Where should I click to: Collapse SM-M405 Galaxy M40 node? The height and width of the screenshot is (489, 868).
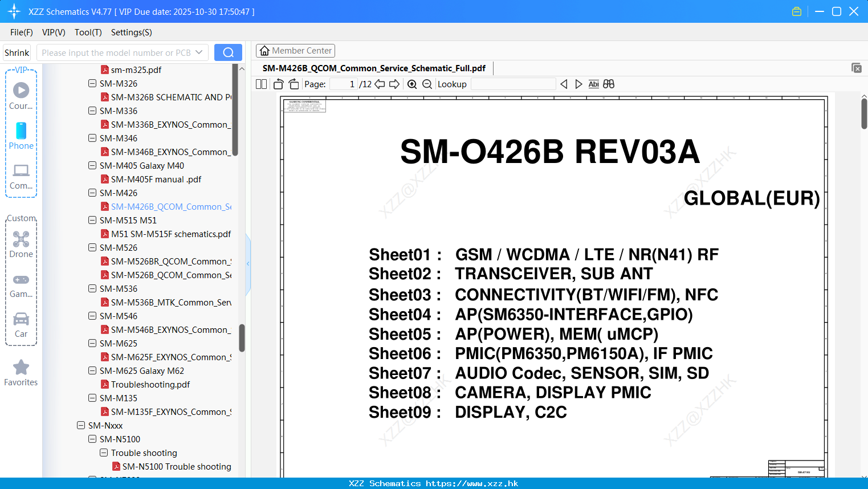click(x=92, y=165)
